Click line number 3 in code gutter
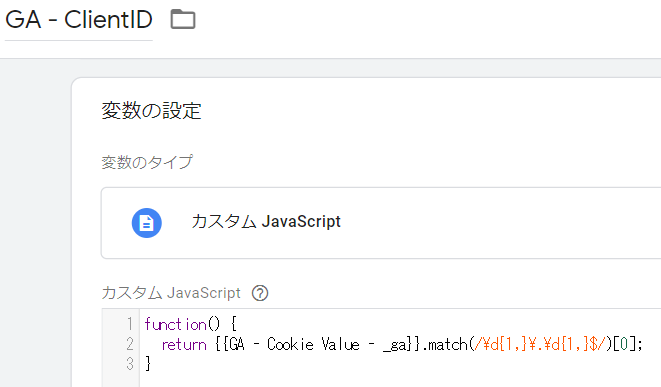The height and width of the screenshot is (387, 661). [x=129, y=363]
